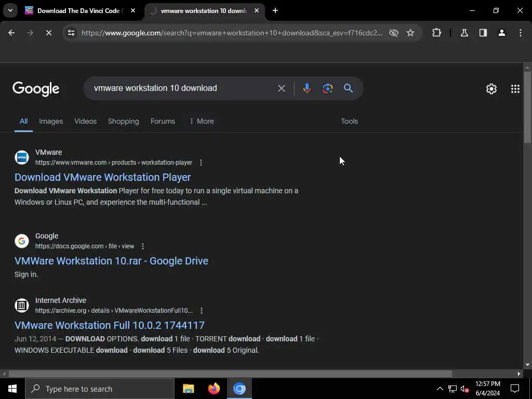Click the Google favicon on Drive result

tap(22, 241)
